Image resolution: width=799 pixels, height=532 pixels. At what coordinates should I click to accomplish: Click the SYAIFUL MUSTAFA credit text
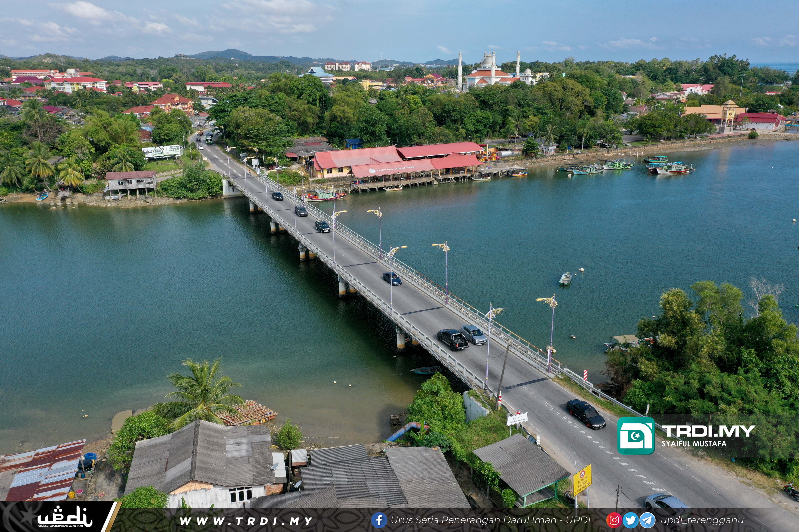(694, 444)
